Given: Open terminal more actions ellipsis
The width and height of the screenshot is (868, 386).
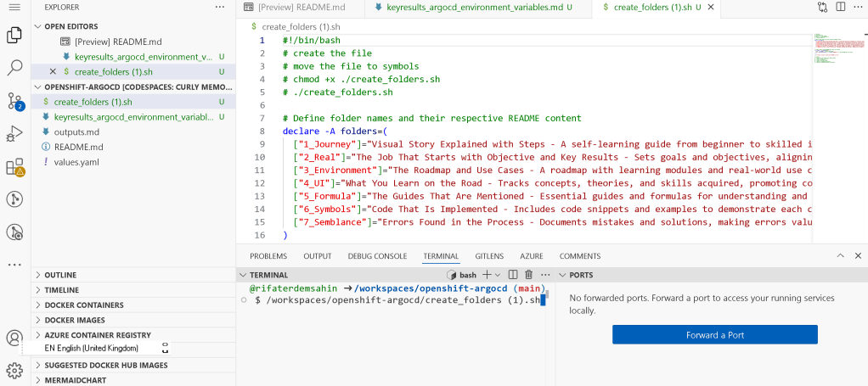Looking at the screenshot, I should tap(546, 274).
